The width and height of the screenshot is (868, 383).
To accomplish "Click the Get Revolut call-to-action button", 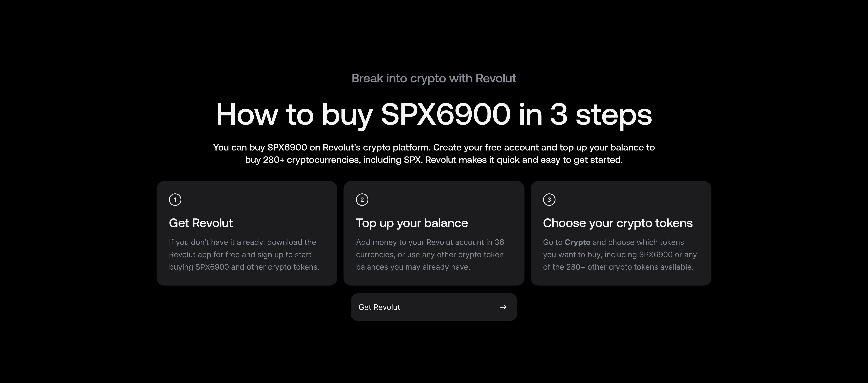I will point(434,307).
